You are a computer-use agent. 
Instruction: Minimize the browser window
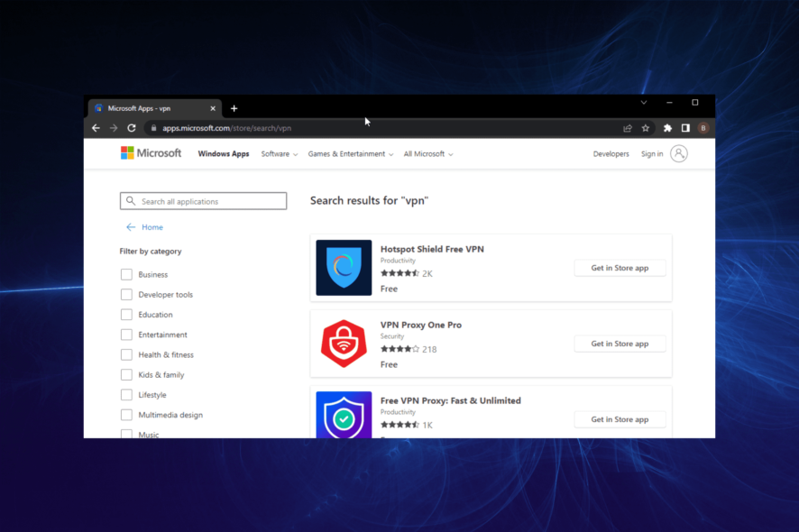[x=669, y=103]
